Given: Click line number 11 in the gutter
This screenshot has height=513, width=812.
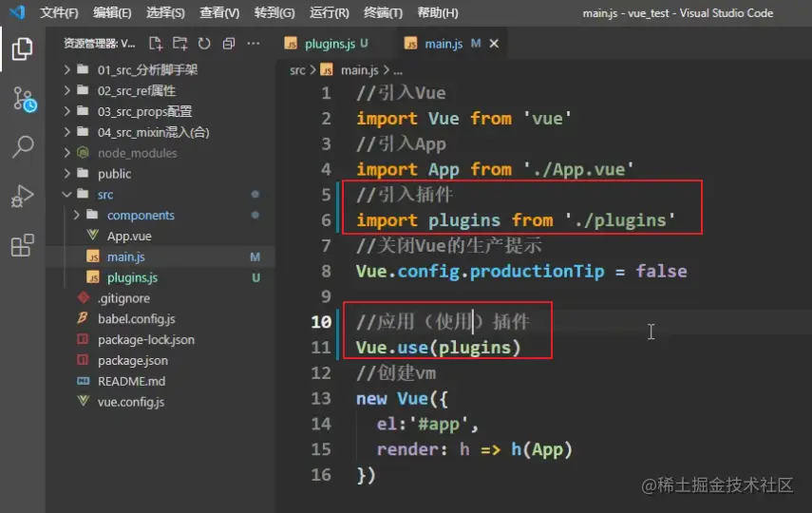Looking at the screenshot, I should [321, 347].
